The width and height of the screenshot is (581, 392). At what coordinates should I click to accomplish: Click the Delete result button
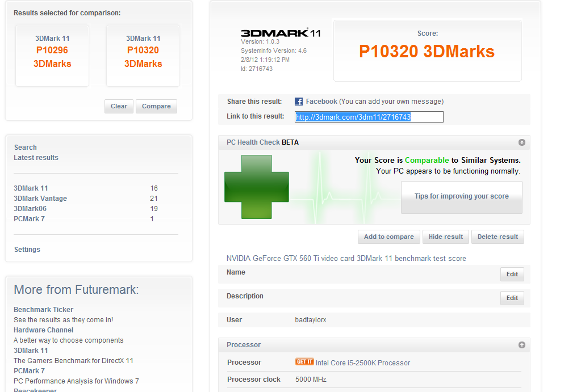[x=498, y=237]
